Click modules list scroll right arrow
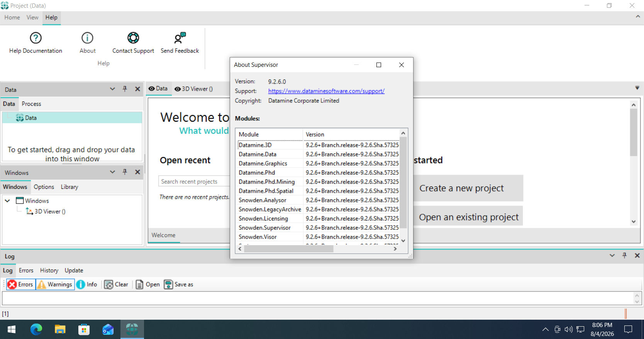This screenshot has width=644, height=339. click(395, 249)
